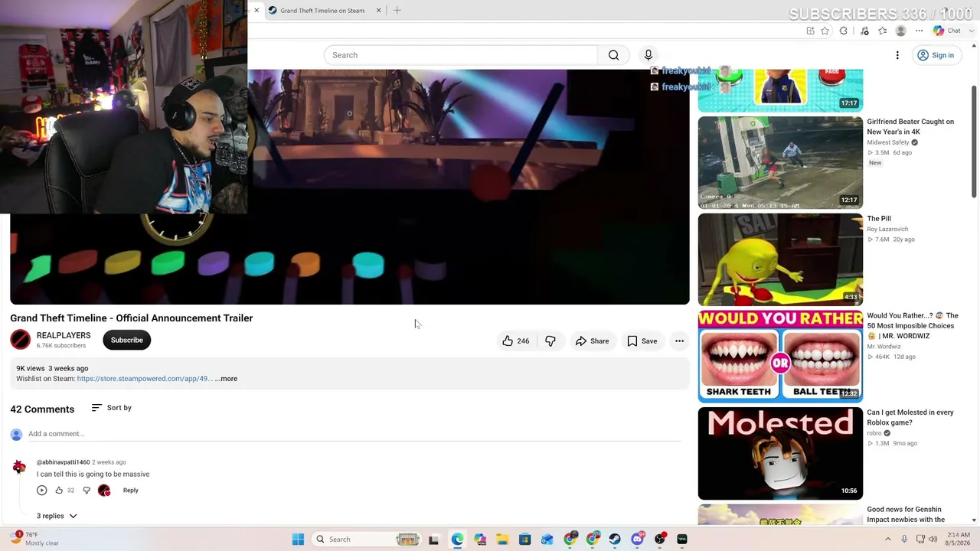Open browser settings and more menu
The width and height of the screenshot is (980, 551).
tap(920, 31)
